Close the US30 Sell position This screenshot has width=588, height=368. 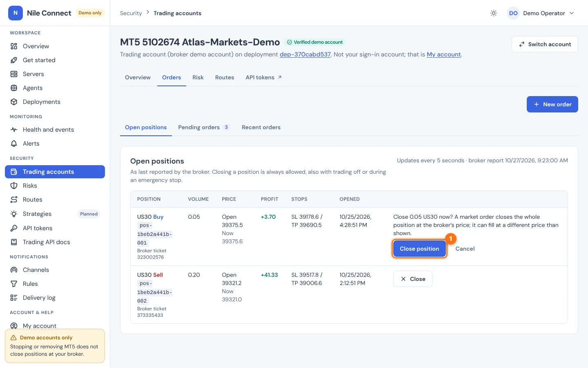412,279
